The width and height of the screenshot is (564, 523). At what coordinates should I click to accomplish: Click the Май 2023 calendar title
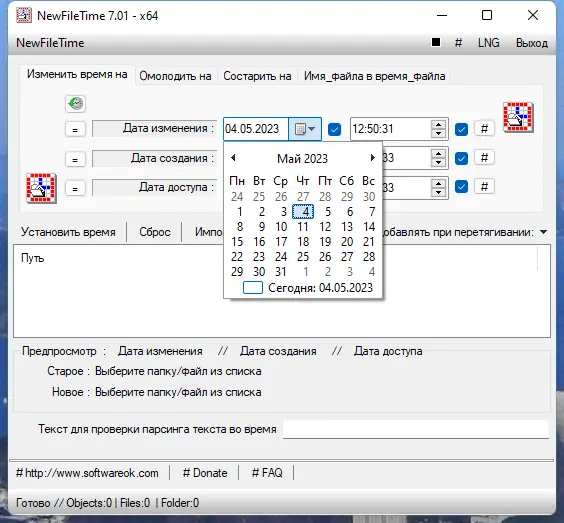point(303,159)
